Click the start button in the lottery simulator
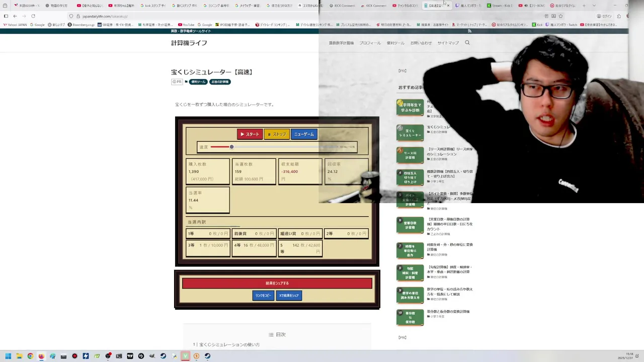 (250, 134)
